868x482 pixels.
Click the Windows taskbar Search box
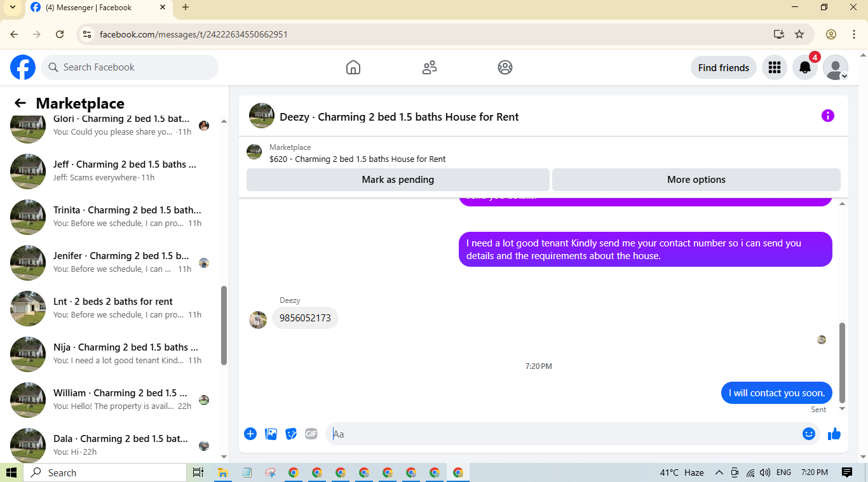(105, 472)
